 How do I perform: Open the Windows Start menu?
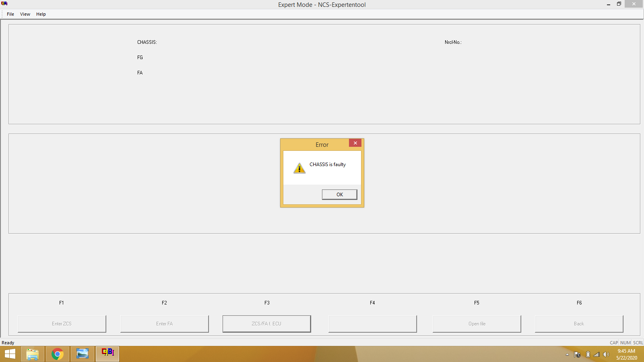click(x=10, y=354)
